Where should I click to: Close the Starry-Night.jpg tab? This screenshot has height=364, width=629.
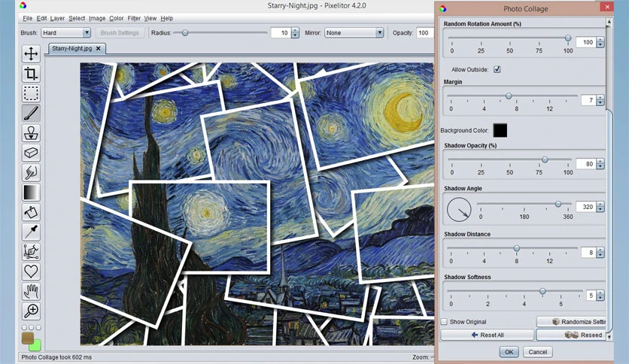click(x=99, y=48)
